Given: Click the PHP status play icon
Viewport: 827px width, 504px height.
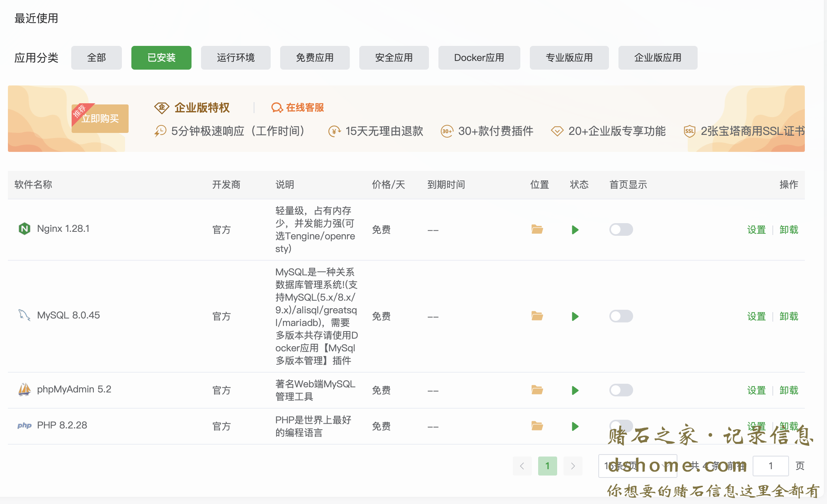Looking at the screenshot, I should click(575, 426).
